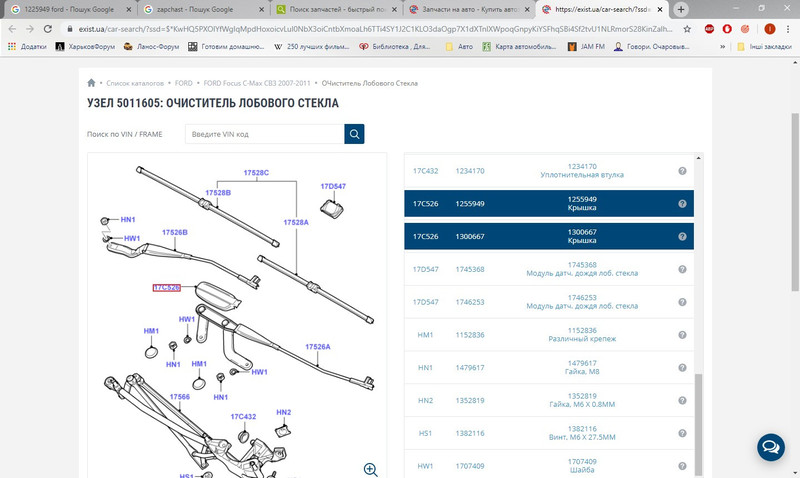Open the Opera-style red extension icon

pyautogui.click(x=727, y=29)
